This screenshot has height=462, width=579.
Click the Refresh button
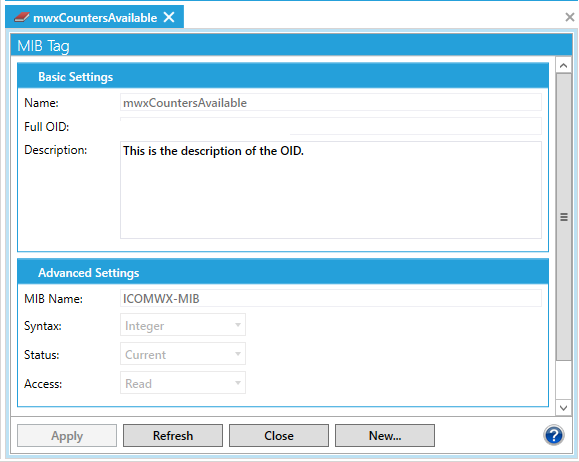pos(173,435)
